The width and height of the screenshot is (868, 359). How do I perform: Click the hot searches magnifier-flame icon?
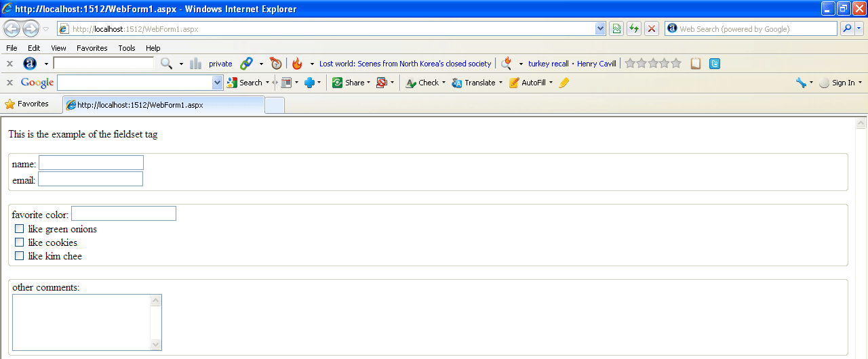coord(507,64)
